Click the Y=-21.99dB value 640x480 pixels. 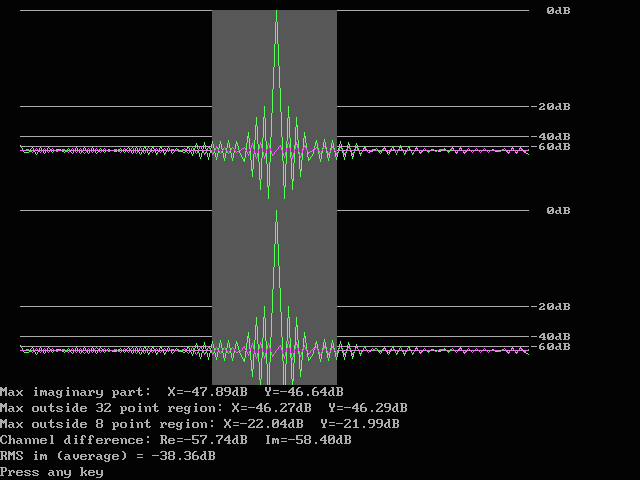360,424
